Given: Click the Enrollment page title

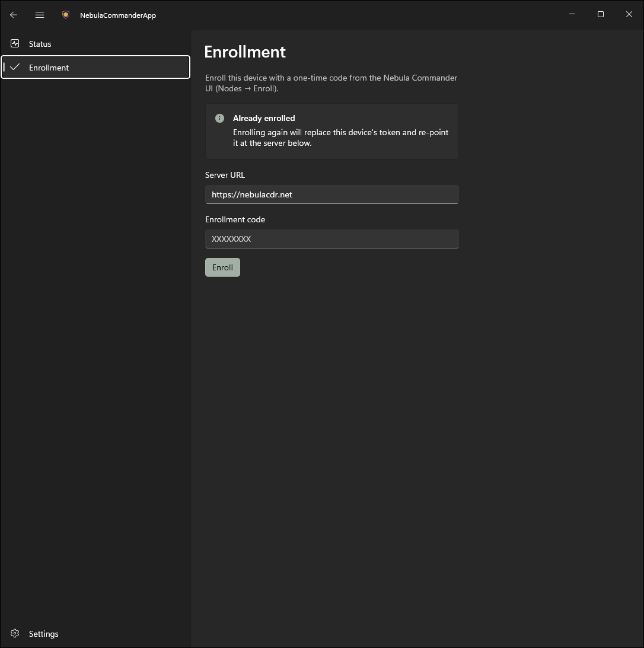Looking at the screenshot, I should [245, 52].
